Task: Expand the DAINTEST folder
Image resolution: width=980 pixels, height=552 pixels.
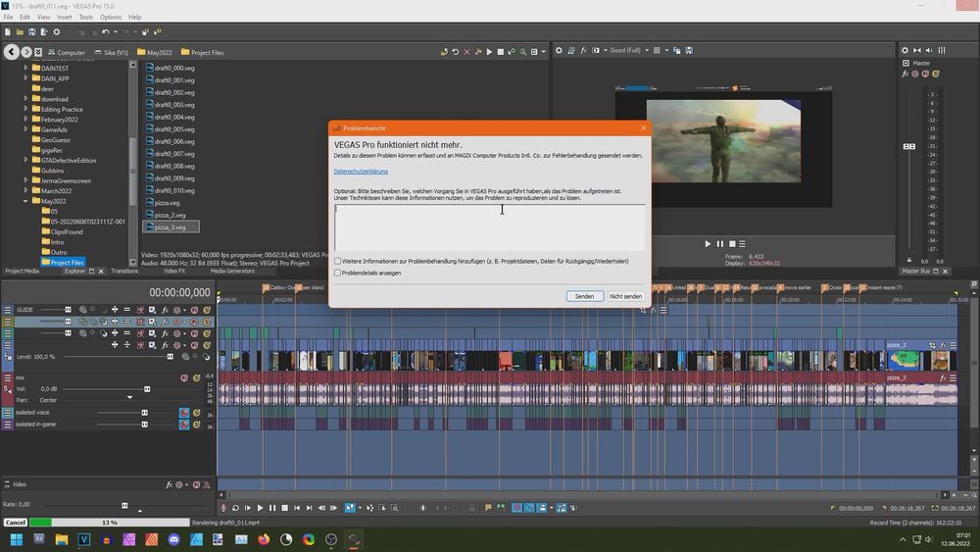Action: 25,68
